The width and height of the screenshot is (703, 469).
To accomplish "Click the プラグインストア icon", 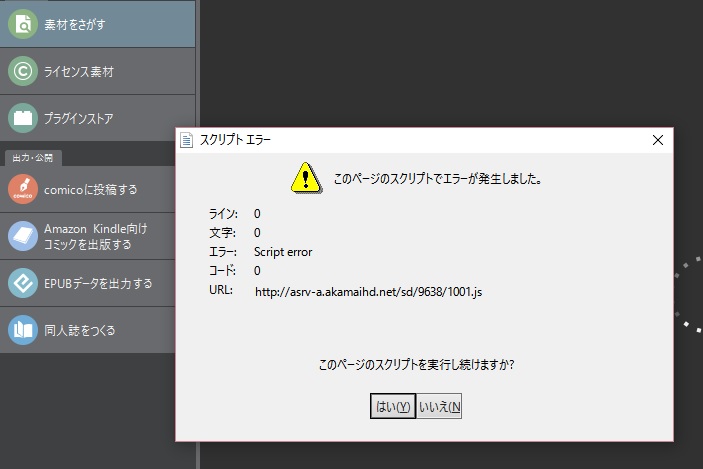I will 23,118.
